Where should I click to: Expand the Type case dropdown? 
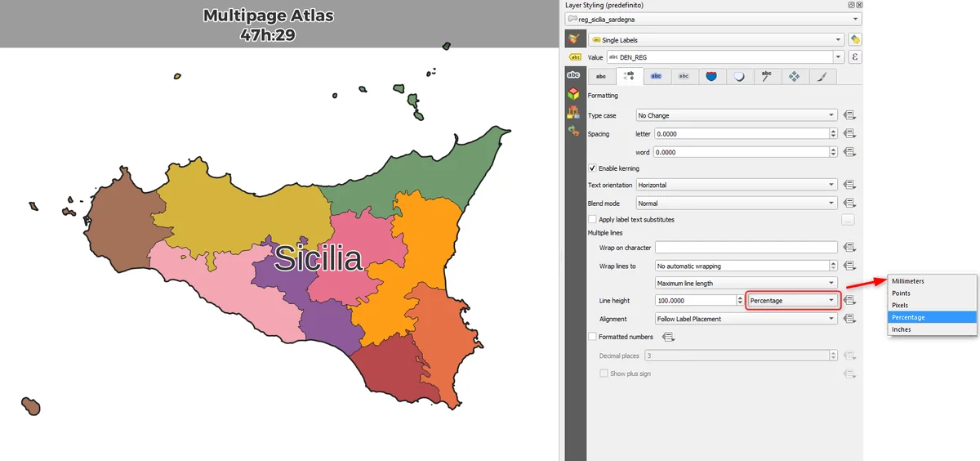[736, 115]
